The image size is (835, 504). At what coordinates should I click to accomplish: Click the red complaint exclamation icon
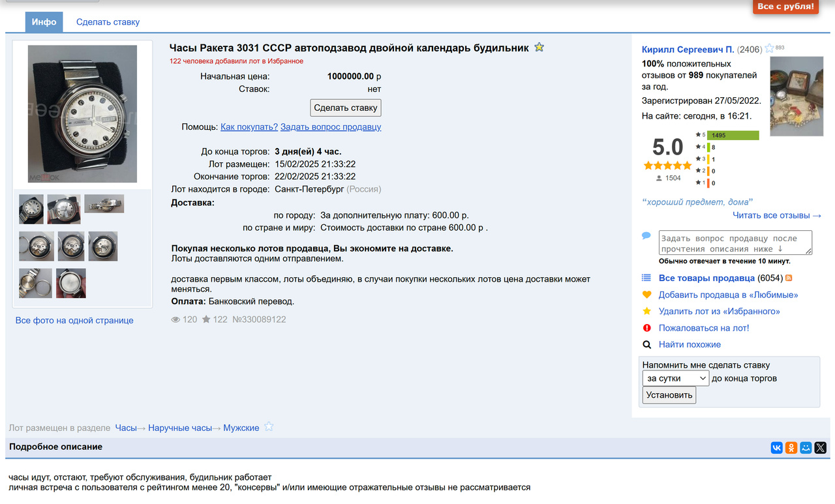point(647,328)
